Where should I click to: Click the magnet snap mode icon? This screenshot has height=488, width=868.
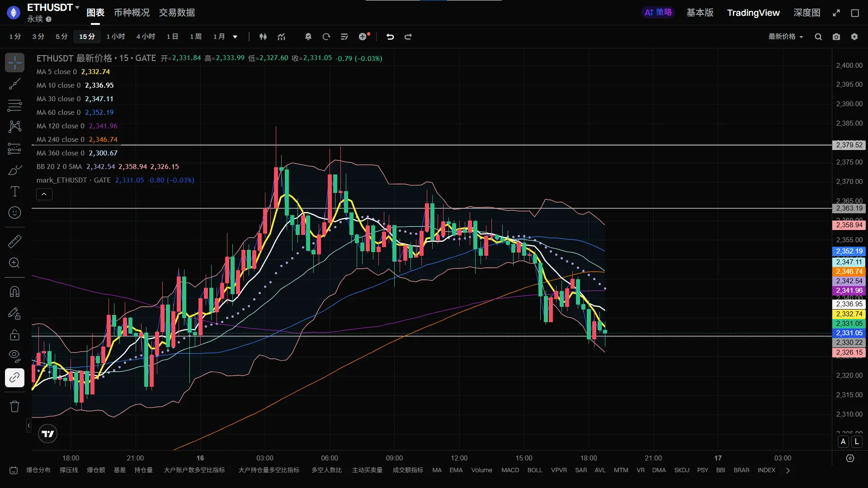click(x=14, y=291)
